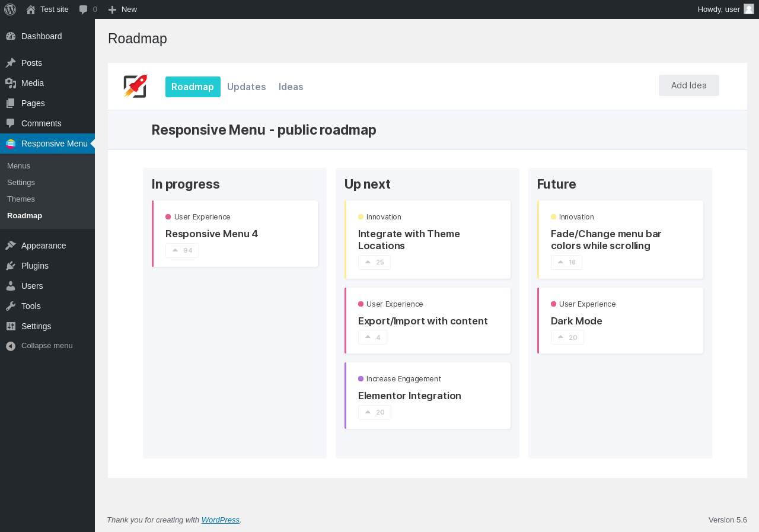759x532 pixels.
Task: Open the Elementor Integration card title
Action: [410, 396]
